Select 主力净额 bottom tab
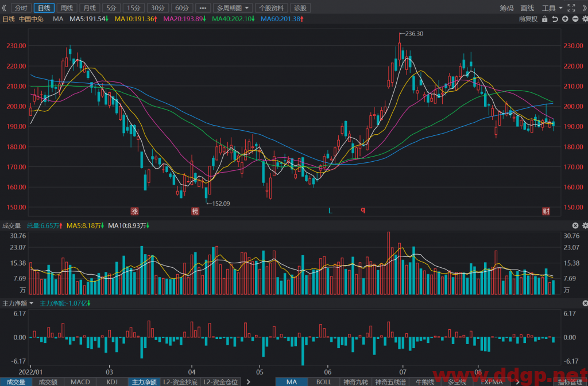The width and height of the screenshot is (588, 386). coord(144,382)
